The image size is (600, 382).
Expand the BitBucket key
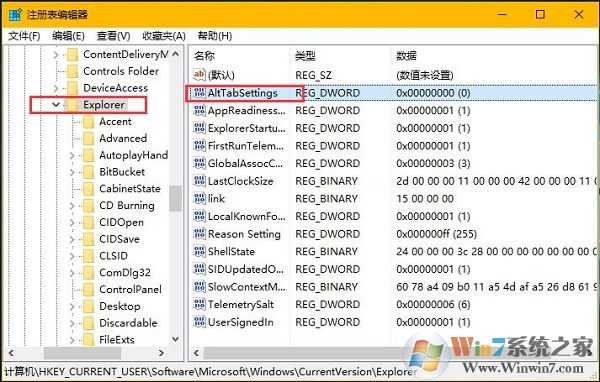point(72,172)
